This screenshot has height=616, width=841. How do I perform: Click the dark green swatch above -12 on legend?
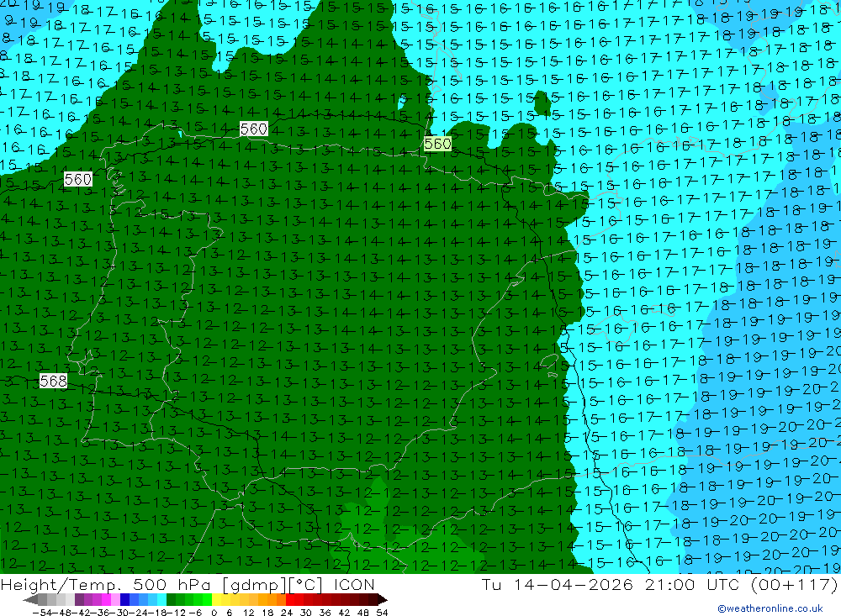coord(171,600)
